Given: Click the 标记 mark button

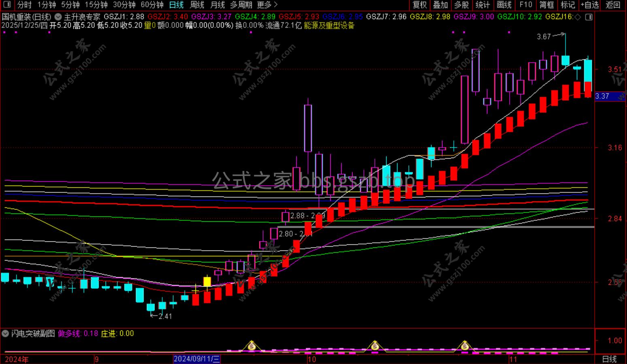Looking at the screenshot, I should [567, 5].
